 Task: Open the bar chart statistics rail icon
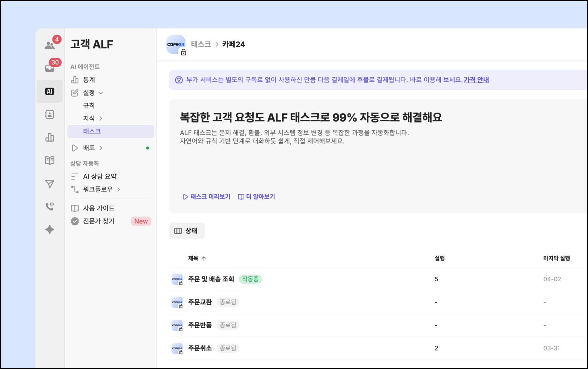pyautogui.click(x=50, y=137)
